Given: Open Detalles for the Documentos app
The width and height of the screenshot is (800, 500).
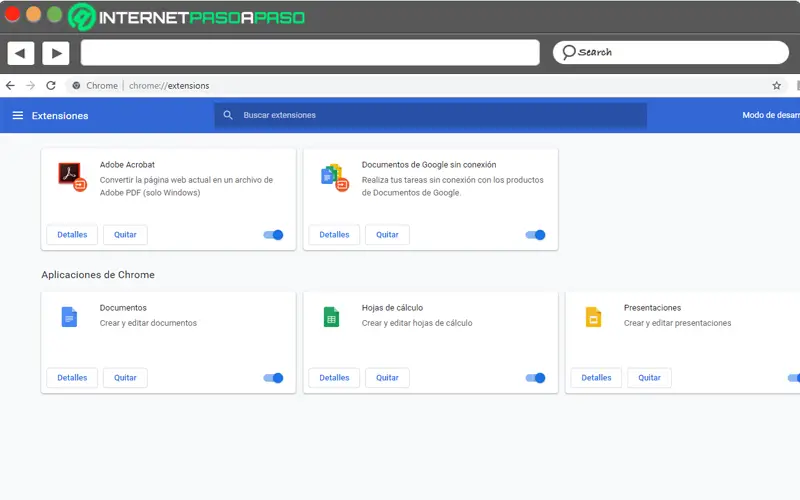Looking at the screenshot, I should pyautogui.click(x=72, y=378).
